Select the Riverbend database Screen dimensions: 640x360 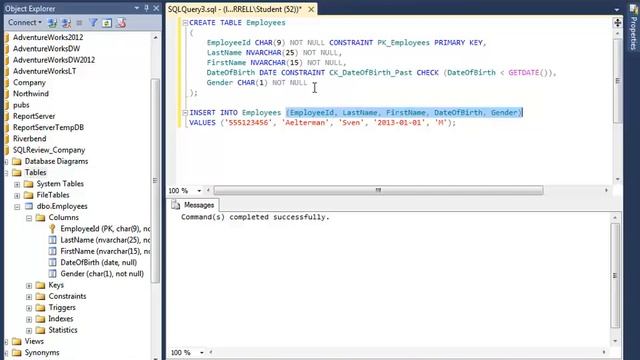click(29, 139)
